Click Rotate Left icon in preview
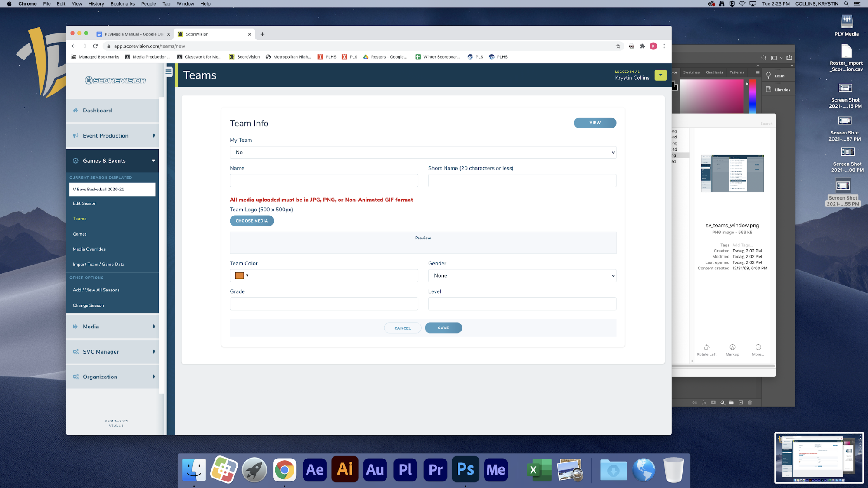 (x=706, y=347)
